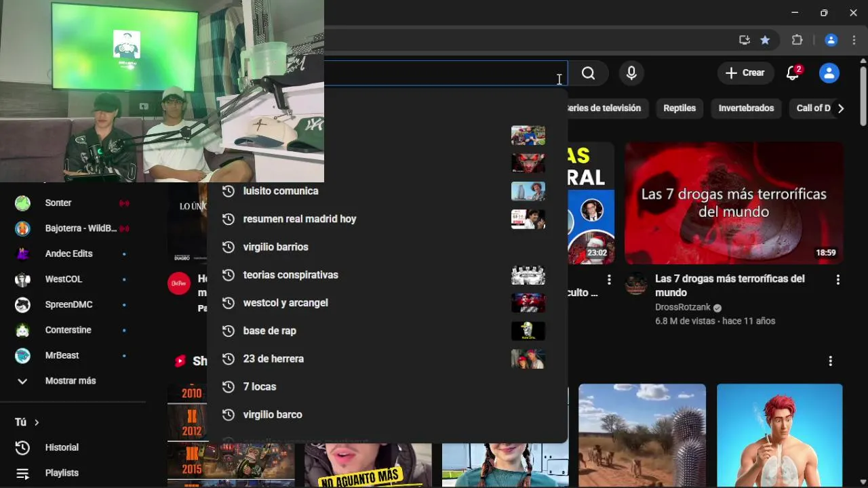
Task: Choose 'base de rap' suggestion
Action: (x=387, y=331)
